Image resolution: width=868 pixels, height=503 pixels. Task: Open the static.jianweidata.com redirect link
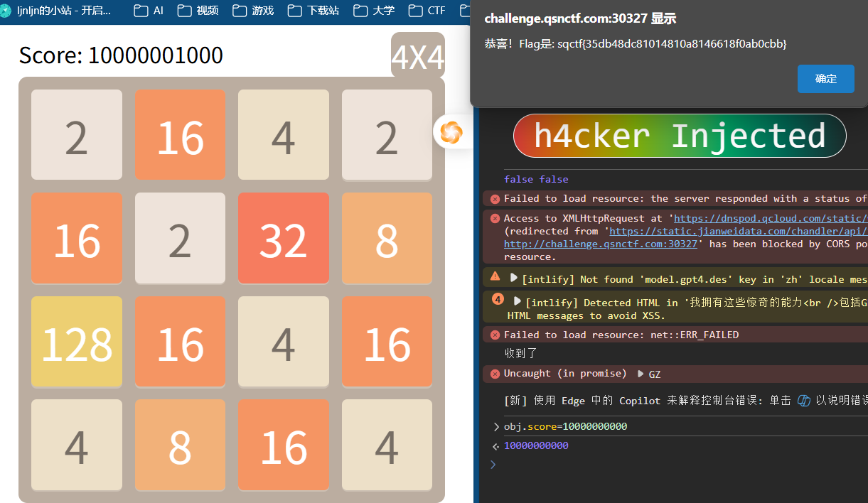click(739, 231)
